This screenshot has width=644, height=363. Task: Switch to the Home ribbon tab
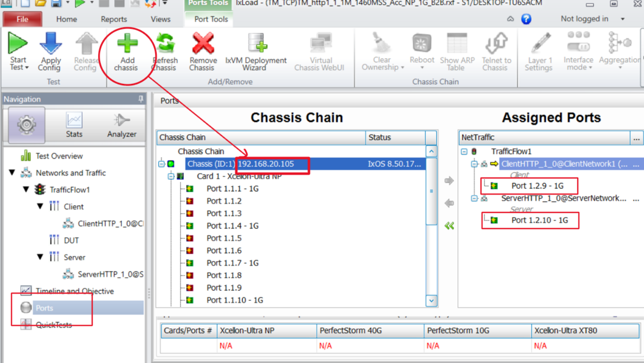66,19
